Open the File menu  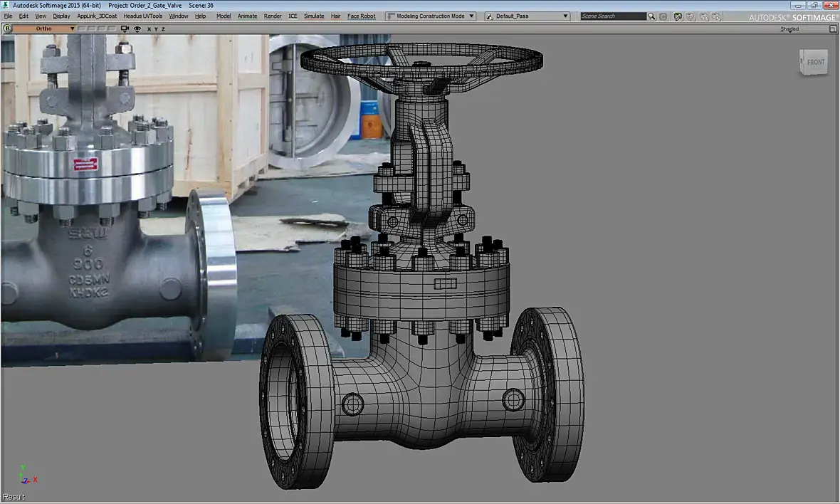8,16
